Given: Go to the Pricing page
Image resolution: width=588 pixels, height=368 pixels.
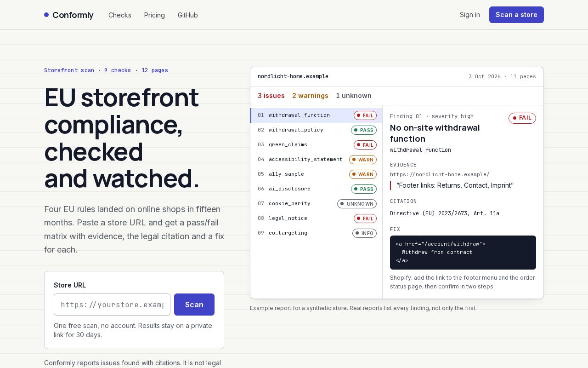Looking at the screenshot, I should [x=154, y=15].
